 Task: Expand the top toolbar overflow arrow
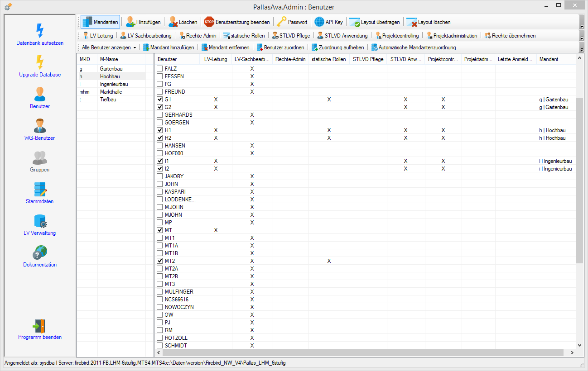(x=582, y=22)
